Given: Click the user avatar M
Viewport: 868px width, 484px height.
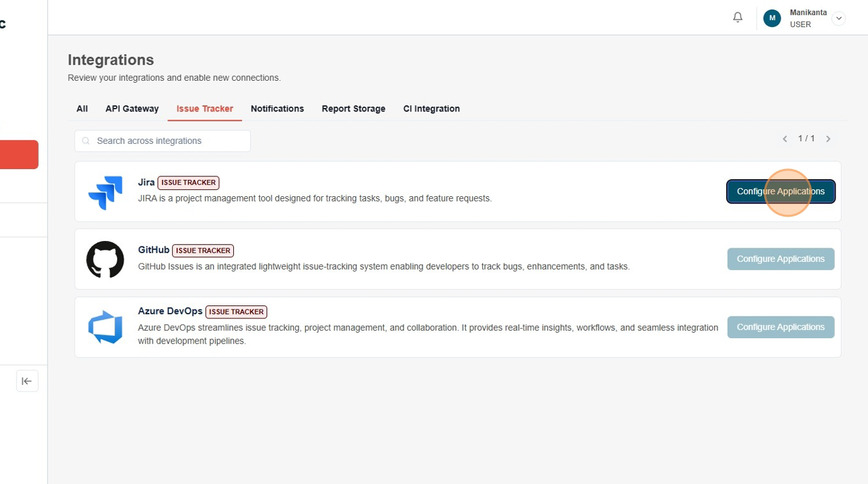Looking at the screenshot, I should 772,18.
